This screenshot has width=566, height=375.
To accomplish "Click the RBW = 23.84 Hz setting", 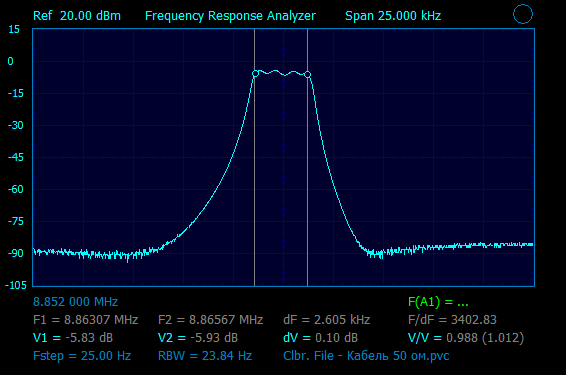I will click(x=205, y=356).
